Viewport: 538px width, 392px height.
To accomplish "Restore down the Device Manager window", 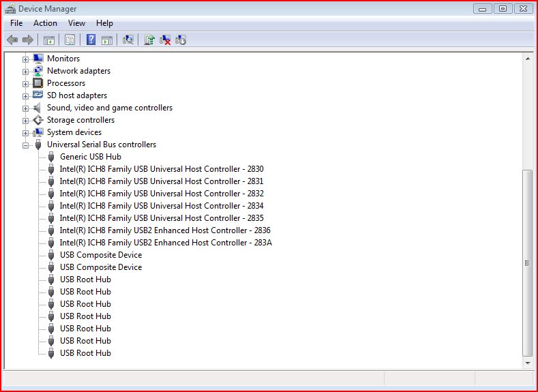I will tap(503, 9).
